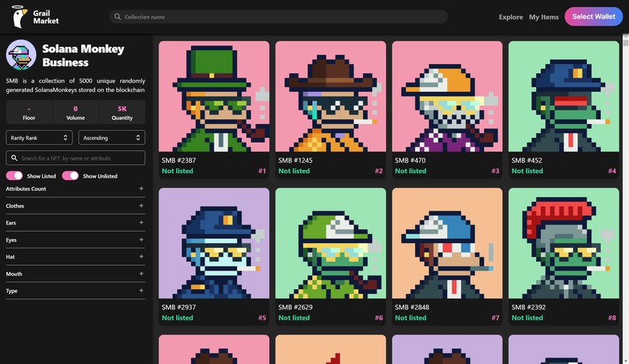
Task: Open the Ascending order dropdown
Action: tap(112, 138)
